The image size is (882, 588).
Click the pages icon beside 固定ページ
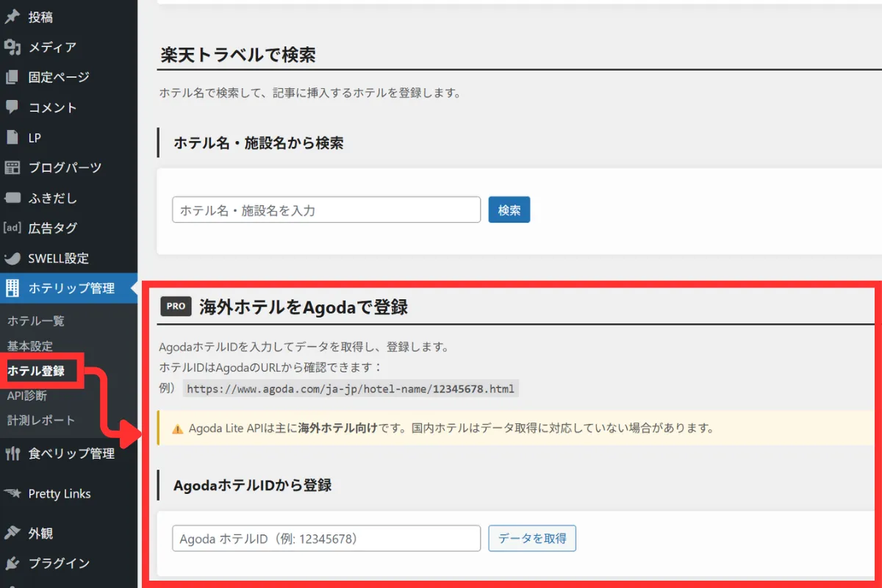tap(12, 77)
